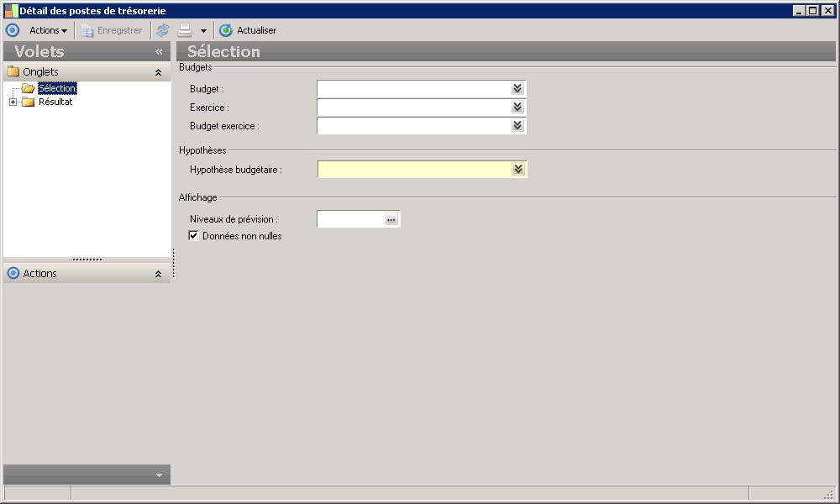Open the Budget dropdown list
The image size is (840, 504).
(517, 89)
